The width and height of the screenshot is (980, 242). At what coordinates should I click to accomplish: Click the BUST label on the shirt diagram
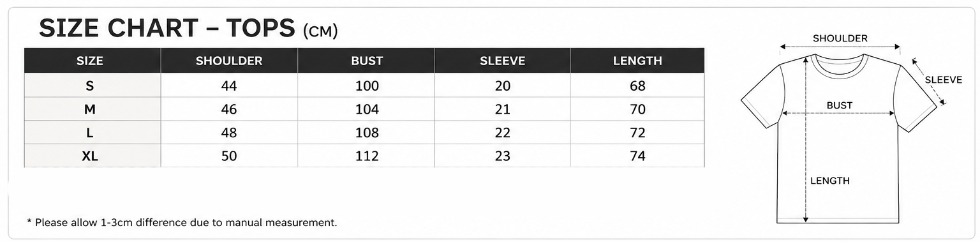pyautogui.click(x=839, y=105)
